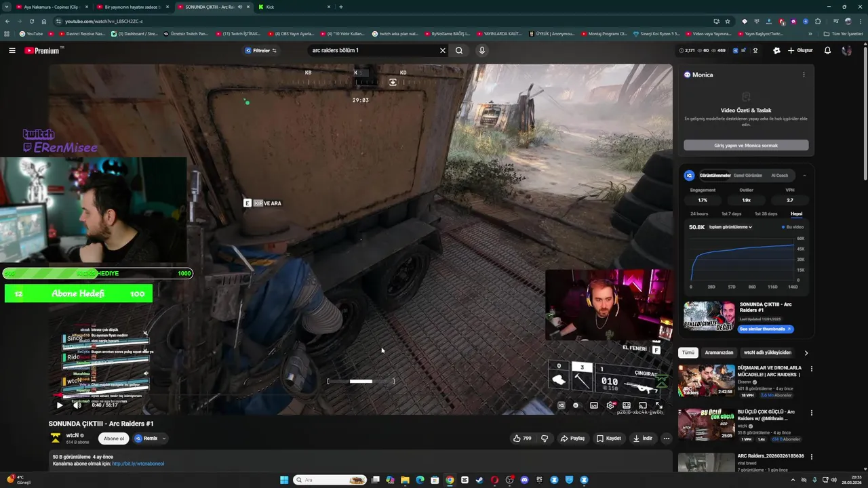The image size is (868, 488).
Task: Bookmark this page with star icon
Action: (728, 21)
